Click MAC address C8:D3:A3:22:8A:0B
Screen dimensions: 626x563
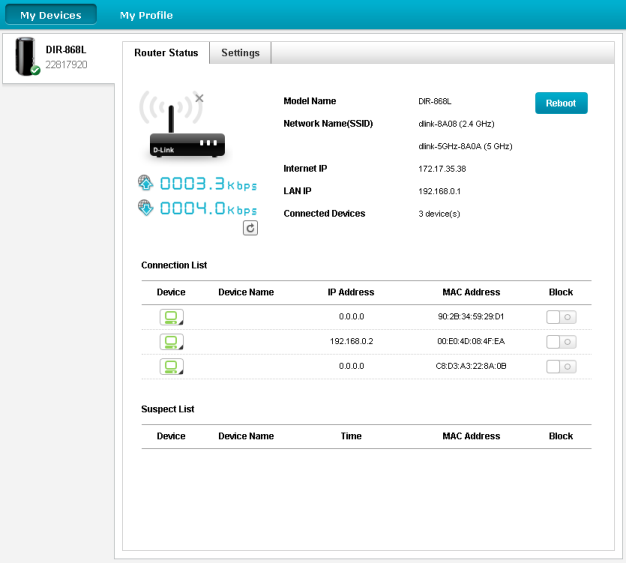[x=471, y=366]
